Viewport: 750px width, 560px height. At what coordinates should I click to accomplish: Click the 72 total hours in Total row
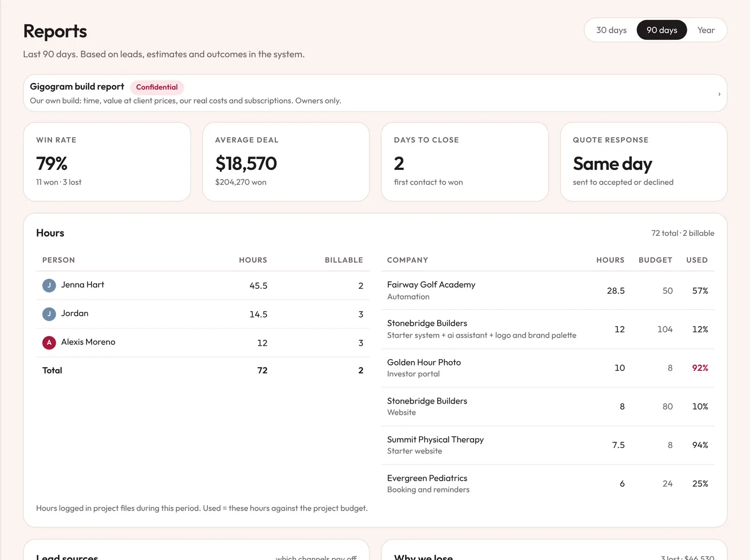(x=262, y=370)
